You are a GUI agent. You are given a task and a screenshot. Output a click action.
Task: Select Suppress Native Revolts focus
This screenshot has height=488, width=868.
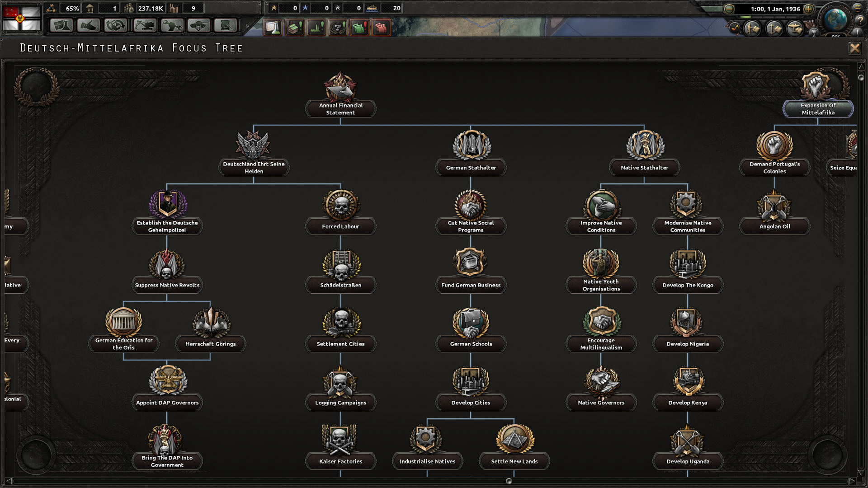point(167,271)
